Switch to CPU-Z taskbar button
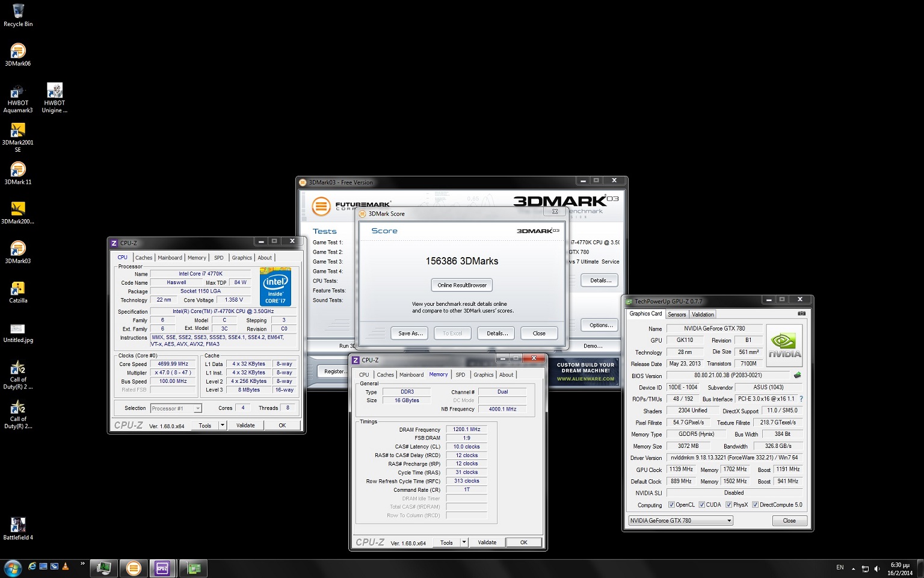The width and height of the screenshot is (924, 578). coord(162,568)
